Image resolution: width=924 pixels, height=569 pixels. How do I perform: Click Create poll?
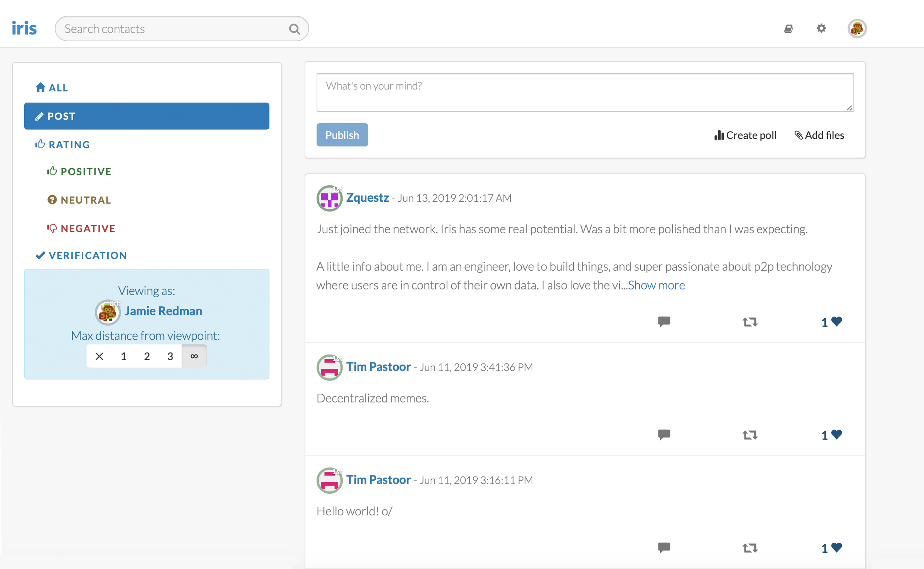click(745, 135)
